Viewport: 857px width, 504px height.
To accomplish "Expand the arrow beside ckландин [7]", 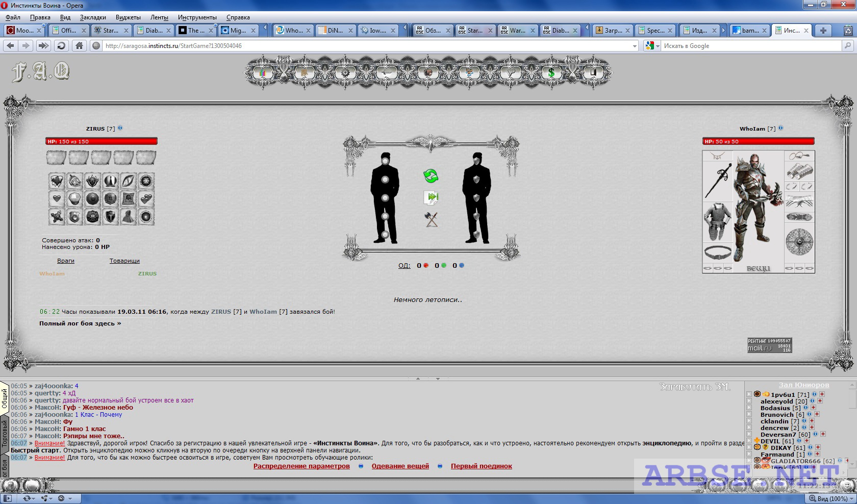I will pos(749,421).
